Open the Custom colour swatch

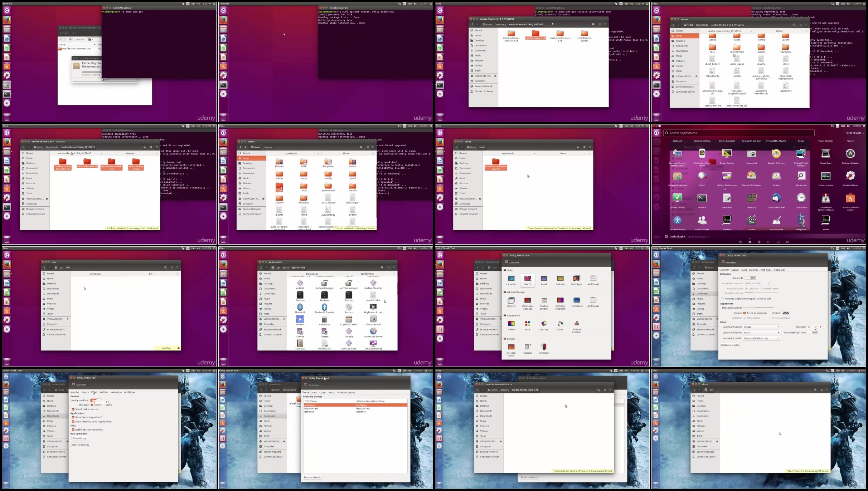click(x=786, y=313)
